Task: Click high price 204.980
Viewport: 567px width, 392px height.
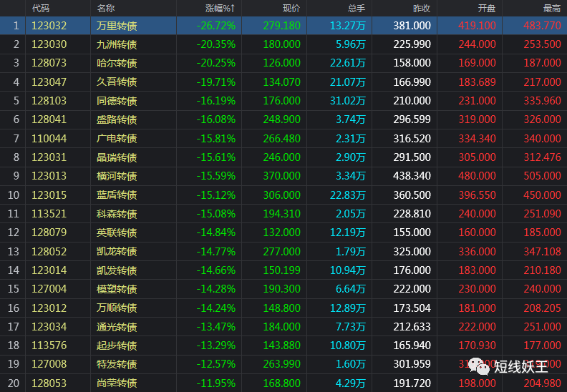Action: (x=542, y=383)
